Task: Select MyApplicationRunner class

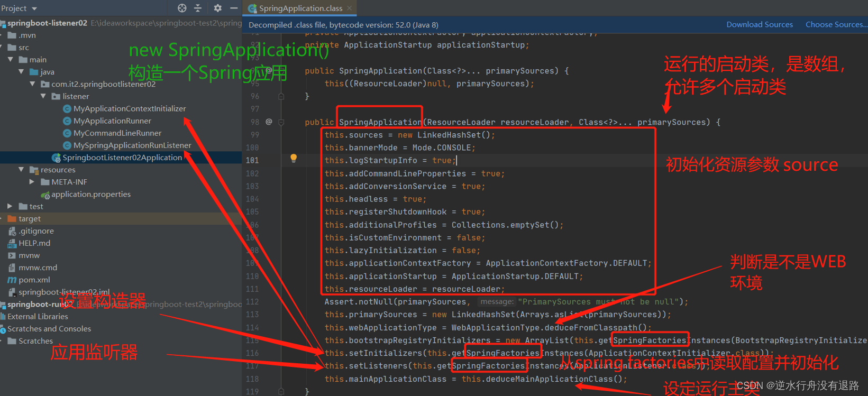Action: point(112,121)
